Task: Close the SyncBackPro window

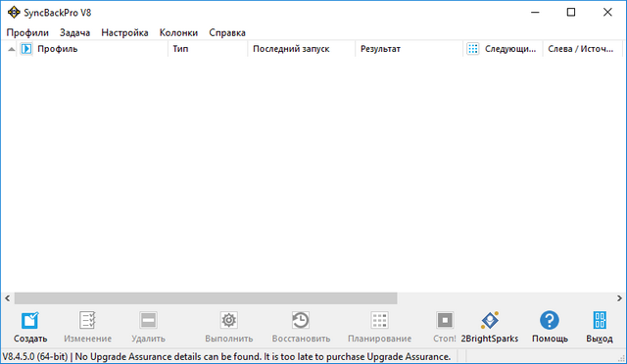Action: (x=607, y=13)
